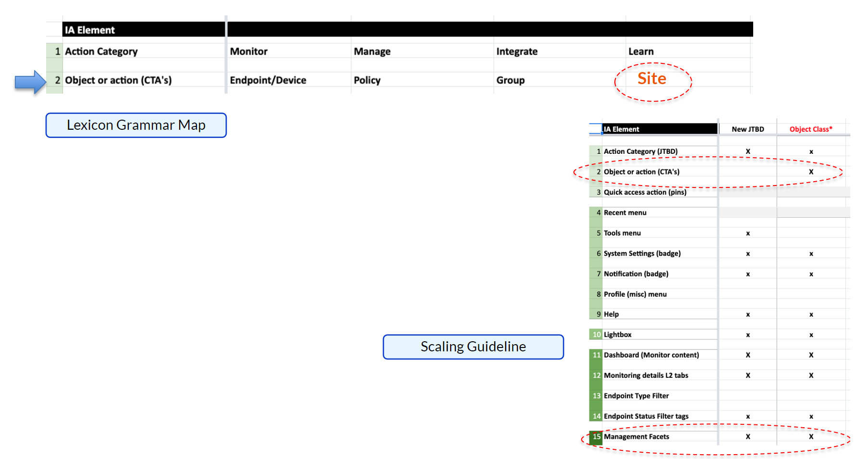868x459 pixels.
Task: Click the Lexicon Grammar Map label box
Action: point(136,125)
